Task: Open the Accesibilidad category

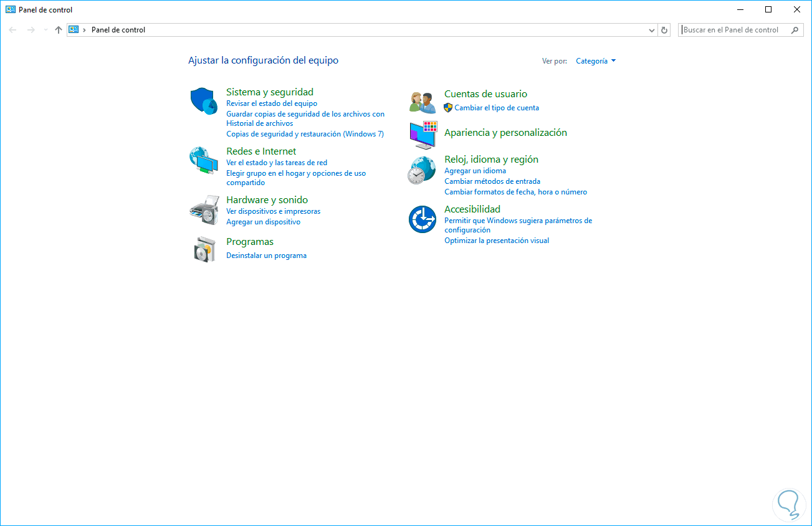Action: point(472,209)
